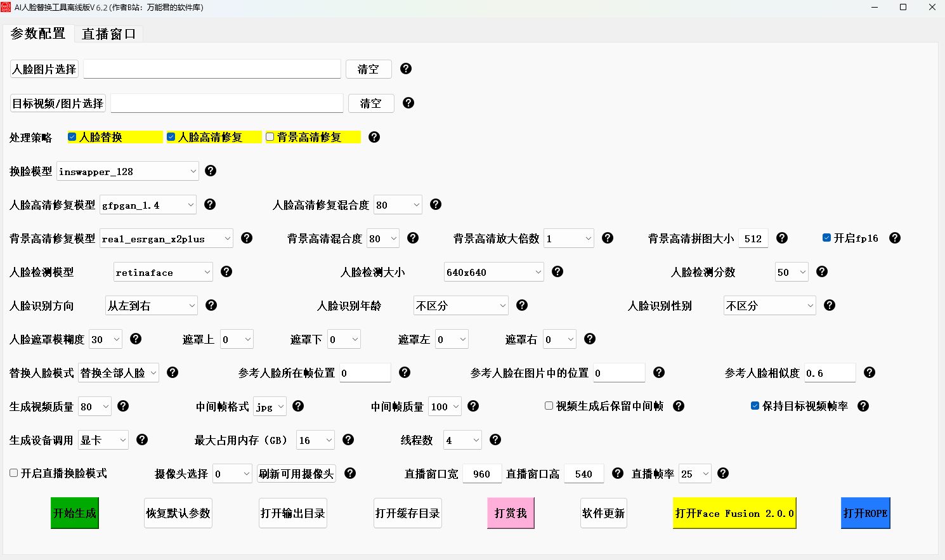Show help for 参考人脸相似度 field

pos(870,372)
